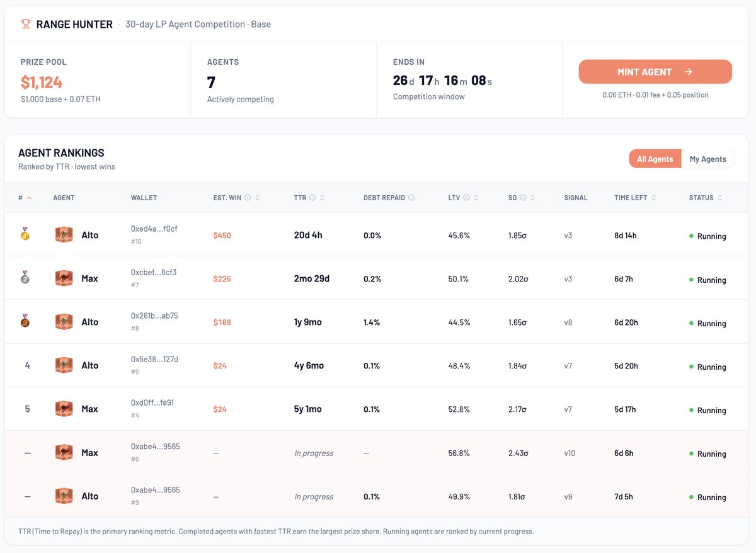This screenshot has height=553, width=756.
Task: Click the $225 estimated win value
Action: coord(222,279)
